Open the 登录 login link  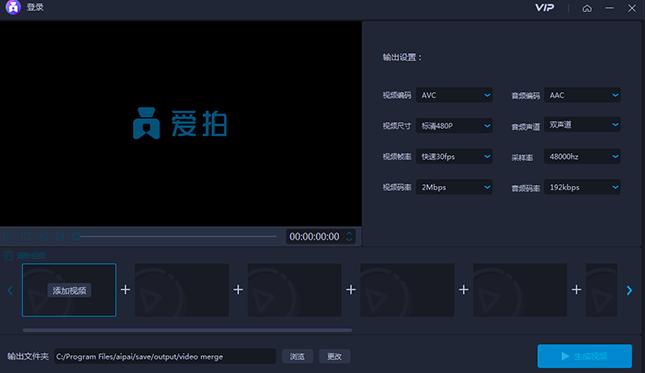point(35,7)
